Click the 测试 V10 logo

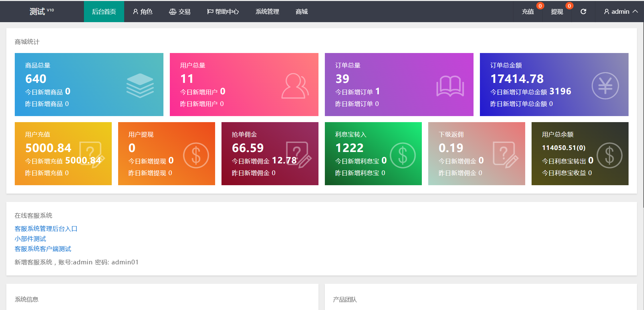pos(42,11)
